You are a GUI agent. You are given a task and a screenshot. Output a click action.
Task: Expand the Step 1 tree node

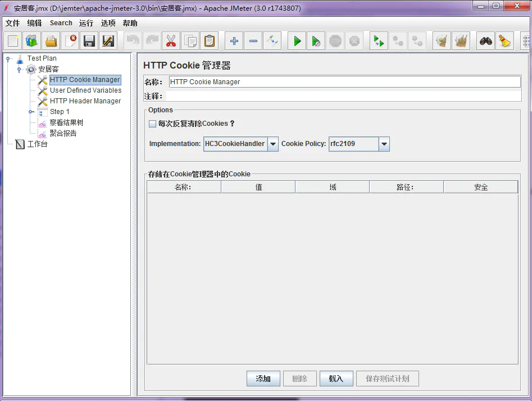[x=31, y=112]
